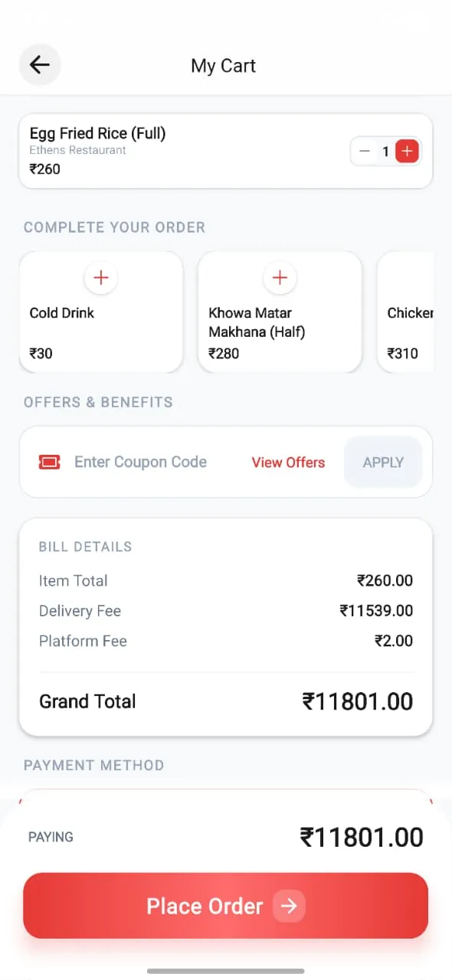Add Cold Drink using its plus icon
This screenshot has height=980, width=452.
(100, 278)
